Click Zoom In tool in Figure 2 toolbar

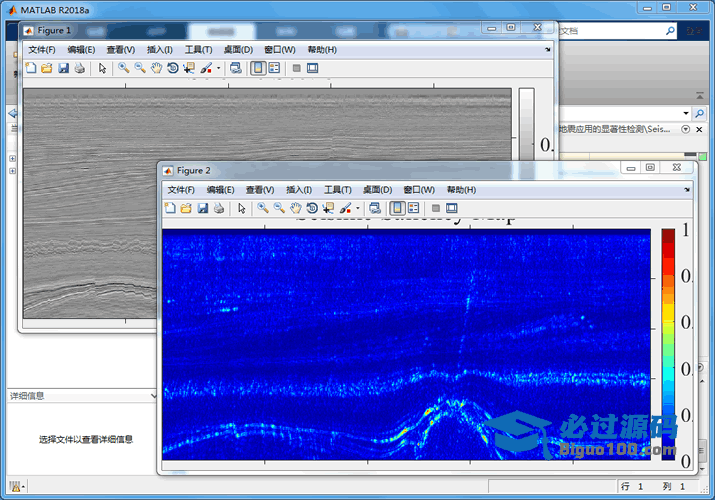[262, 208]
